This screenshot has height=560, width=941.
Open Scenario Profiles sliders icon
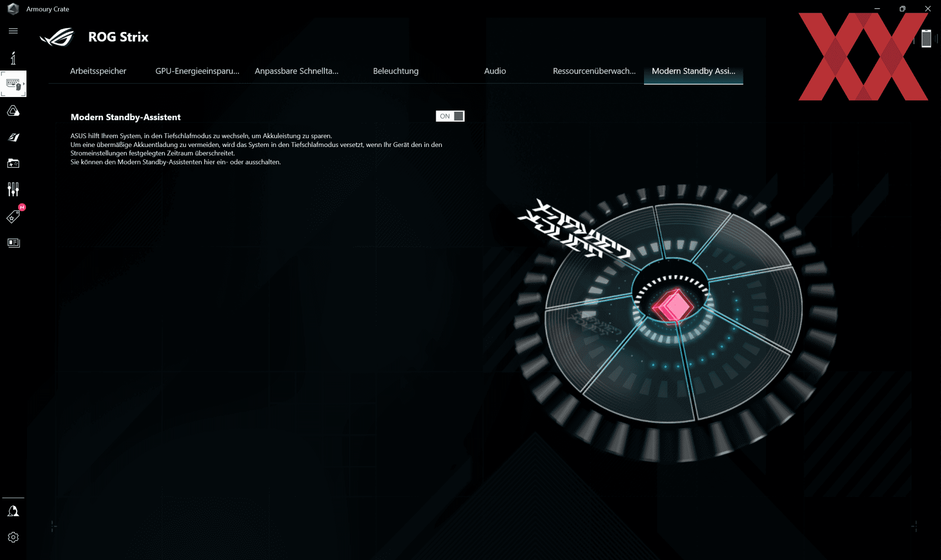point(13,190)
